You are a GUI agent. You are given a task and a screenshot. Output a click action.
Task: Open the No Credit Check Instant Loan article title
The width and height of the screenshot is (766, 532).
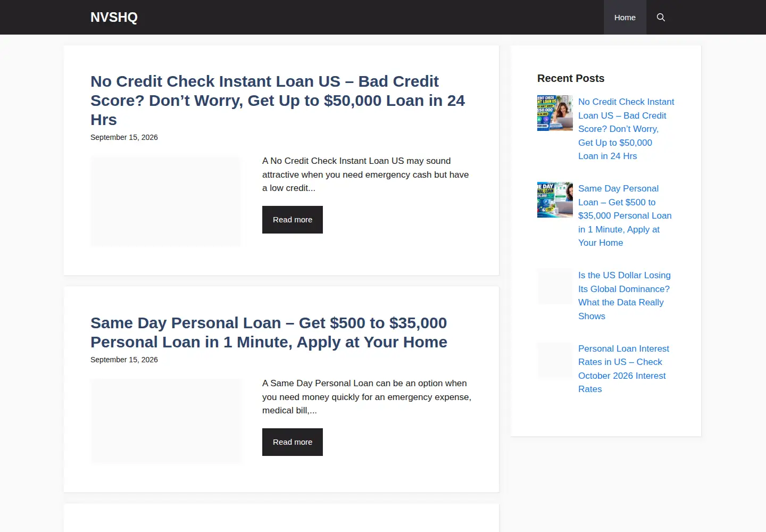(278, 101)
